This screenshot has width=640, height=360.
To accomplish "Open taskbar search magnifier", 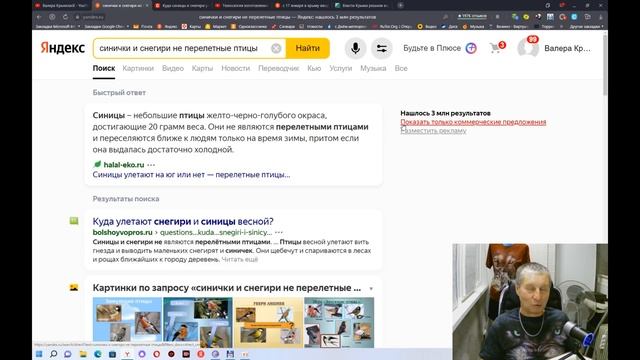I will click(53, 354).
